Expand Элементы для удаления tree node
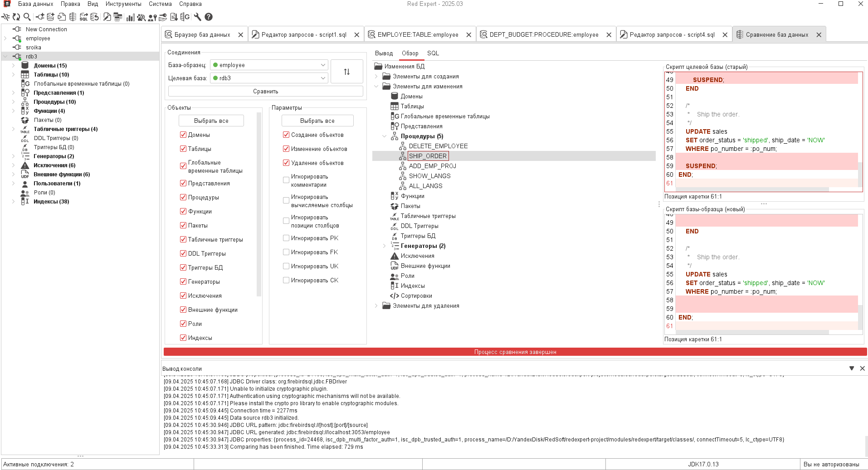The width and height of the screenshot is (868, 470). [x=376, y=306]
